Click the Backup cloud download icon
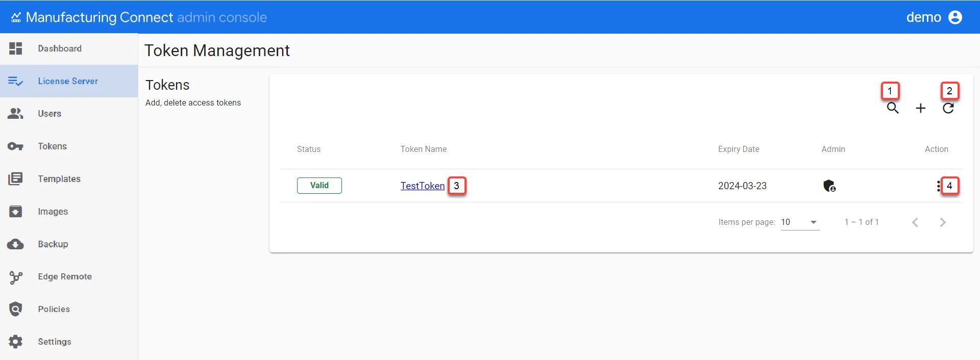The width and height of the screenshot is (980, 360). click(x=16, y=244)
